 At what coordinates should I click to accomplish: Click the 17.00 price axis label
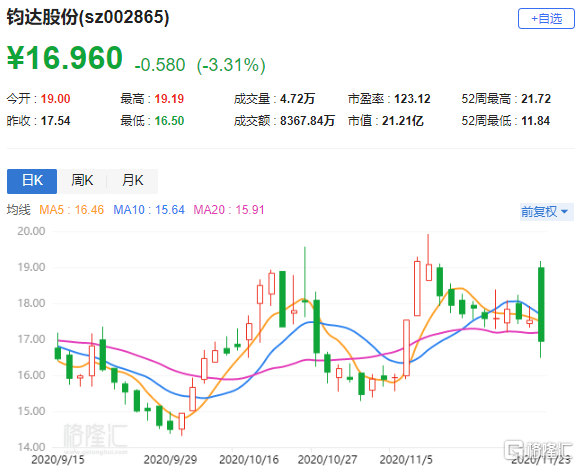pos(31,339)
